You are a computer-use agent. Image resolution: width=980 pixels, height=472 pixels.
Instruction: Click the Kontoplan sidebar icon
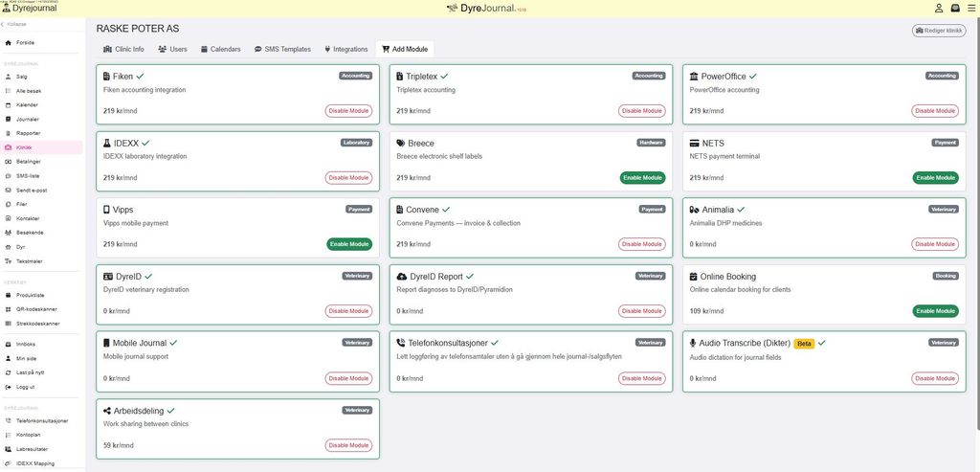click(8, 435)
